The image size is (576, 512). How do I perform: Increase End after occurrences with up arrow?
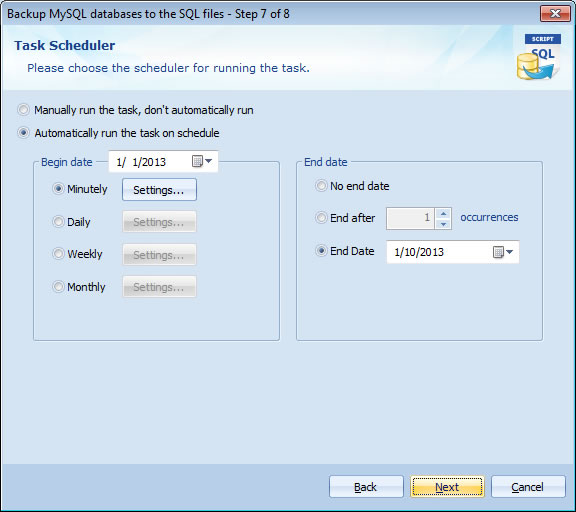click(x=443, y=213)
